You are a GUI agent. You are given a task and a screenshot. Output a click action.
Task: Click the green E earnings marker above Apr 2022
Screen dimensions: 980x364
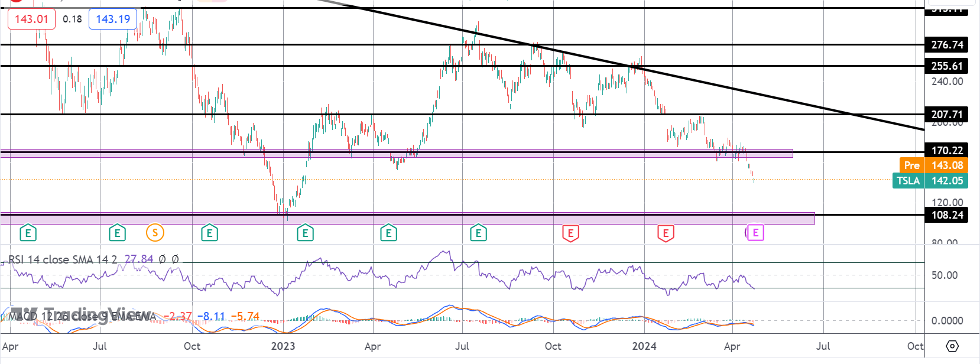28,233
